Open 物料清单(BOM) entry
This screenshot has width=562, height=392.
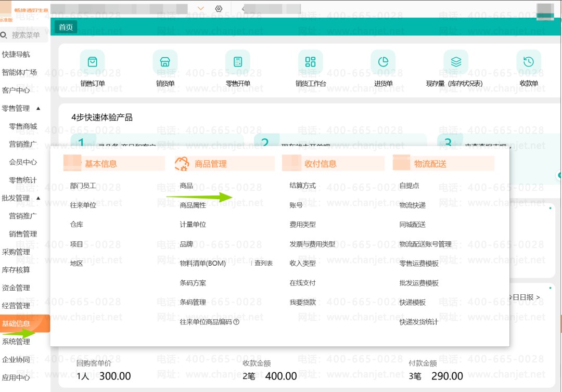point(203,264)
